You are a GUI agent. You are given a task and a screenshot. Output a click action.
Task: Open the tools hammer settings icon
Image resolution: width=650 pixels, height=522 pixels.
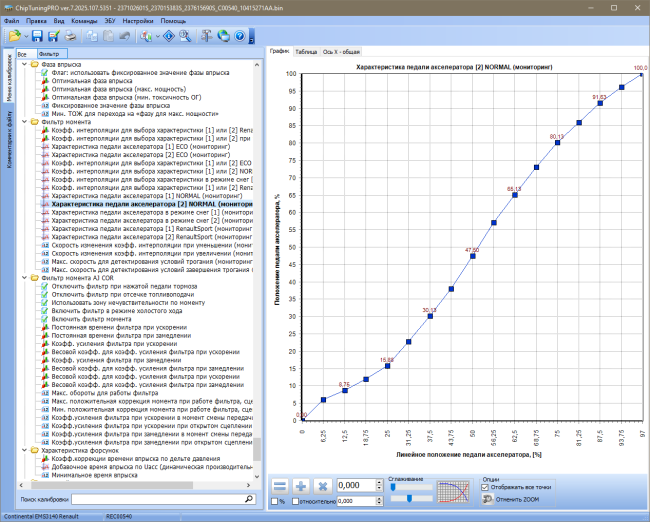(x=206, y=36)
